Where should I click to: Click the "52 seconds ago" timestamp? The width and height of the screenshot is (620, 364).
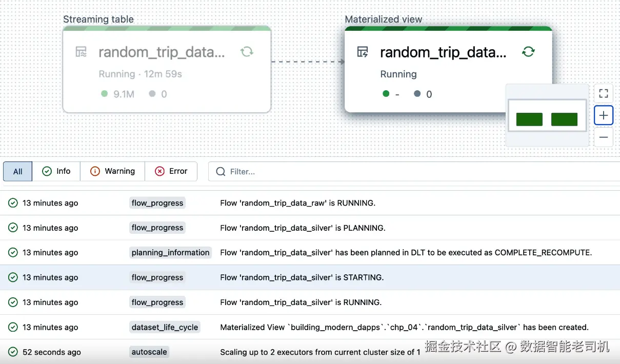(x=52, y=352)
